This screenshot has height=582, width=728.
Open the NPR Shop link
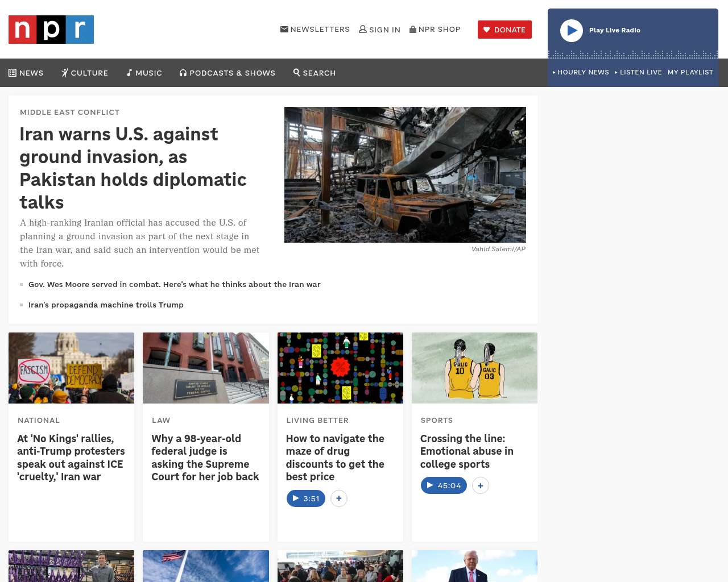pos(435,30)
